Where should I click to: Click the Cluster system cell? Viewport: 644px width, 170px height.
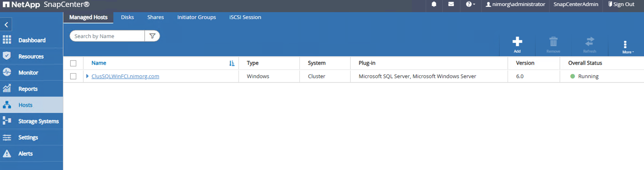click(x=316, y=76)
